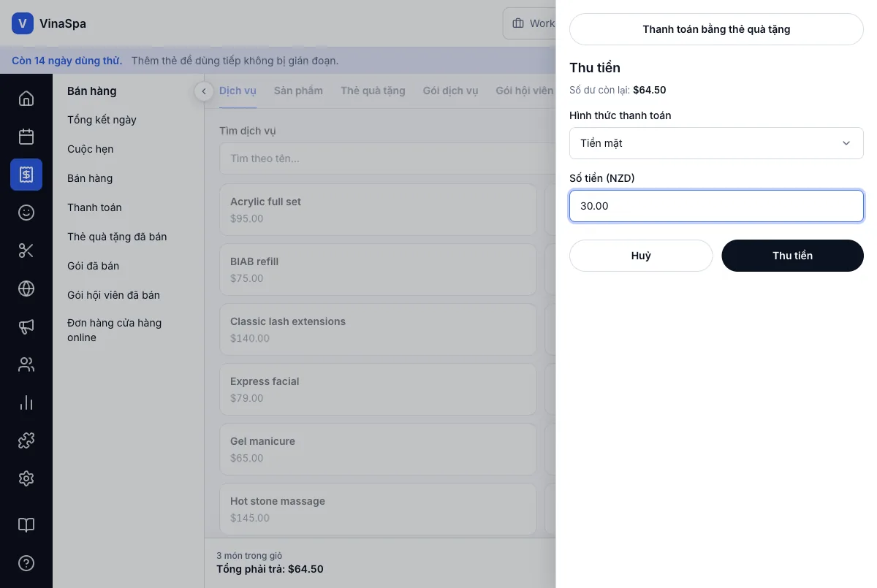Screen dimensions: 877x588
Task: Focus the Tìm dịch vụ search field
Action: point(387,159)
